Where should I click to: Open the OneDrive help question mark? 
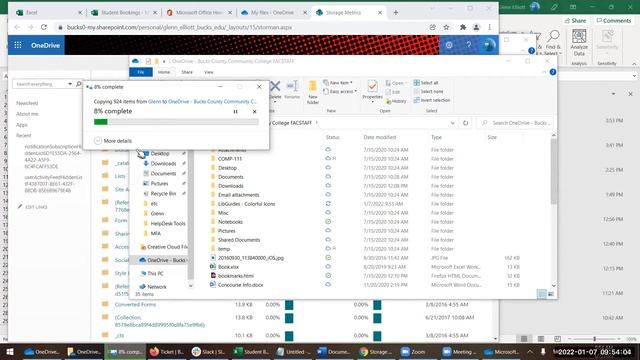click(469, 45)
